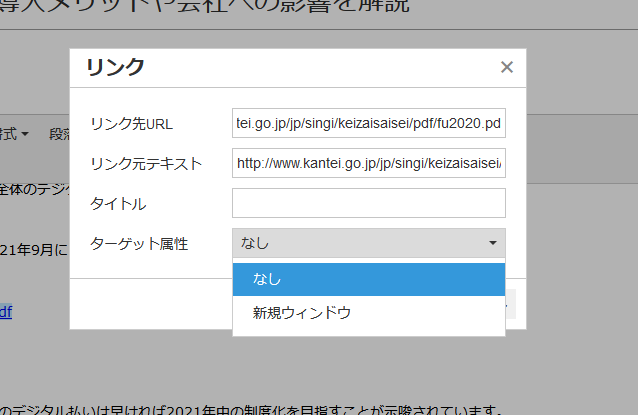Viewport: 638px width, 415px height.
Task: Click the リンク先URL label
Action: click(131, 124)
